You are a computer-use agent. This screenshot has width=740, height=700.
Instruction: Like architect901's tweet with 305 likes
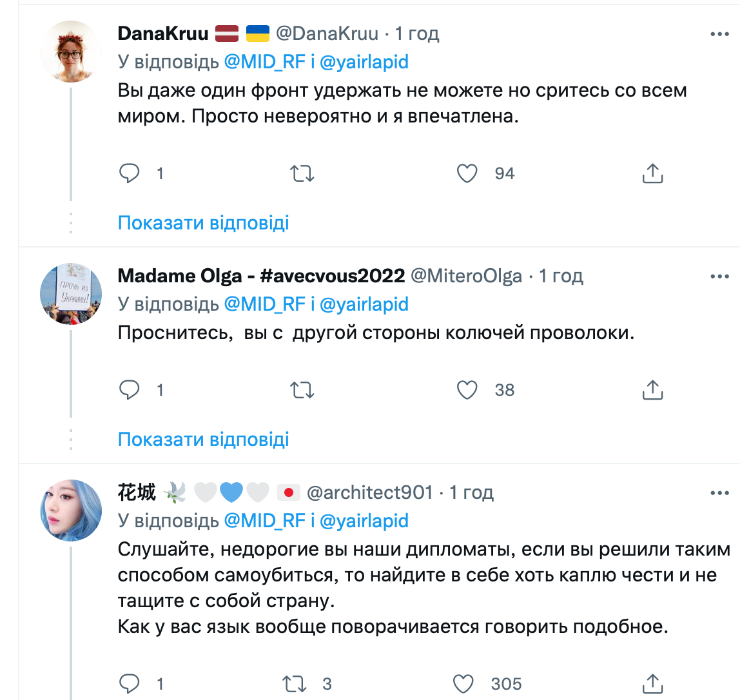tap(464, 683)
